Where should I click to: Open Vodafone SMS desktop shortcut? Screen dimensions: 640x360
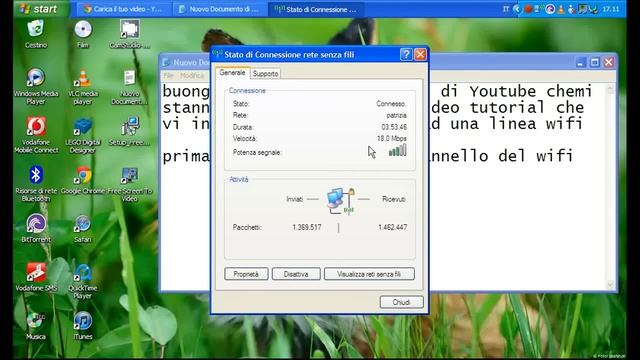coord(36,277)
